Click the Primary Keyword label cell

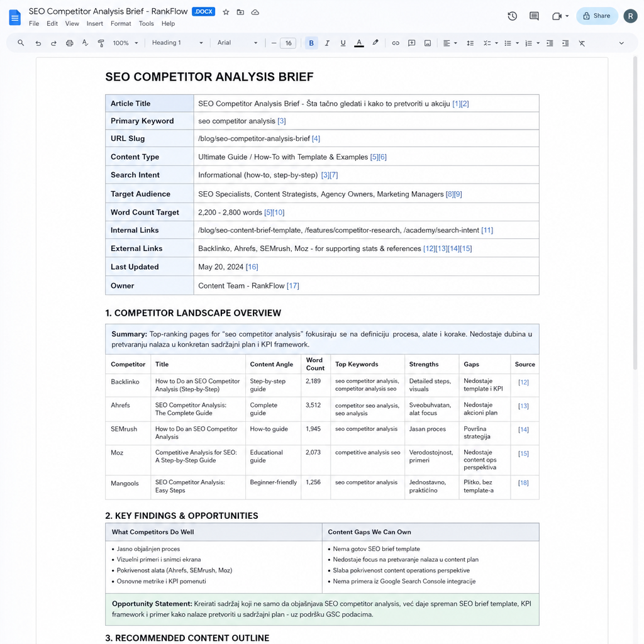(150, 121)
